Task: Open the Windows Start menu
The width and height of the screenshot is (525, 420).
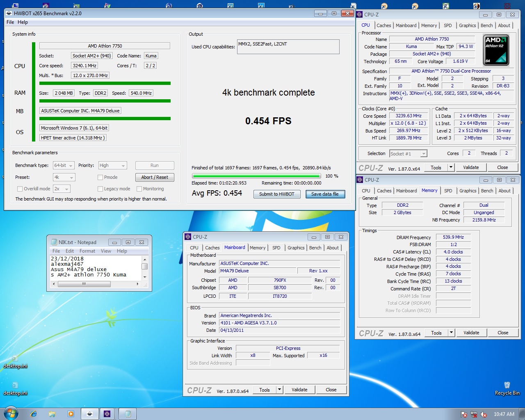Action: pyautogui.click(x=11, y=413)
